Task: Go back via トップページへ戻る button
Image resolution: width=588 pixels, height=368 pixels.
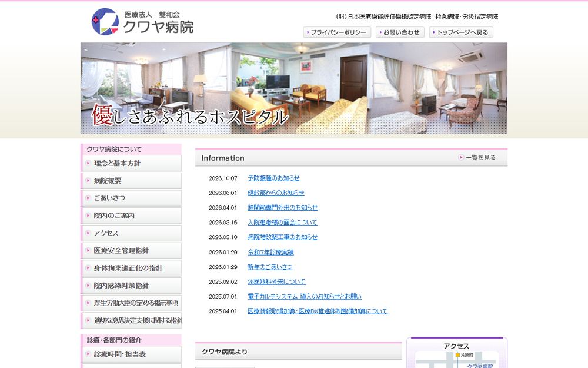Action: tap(461, 32)
